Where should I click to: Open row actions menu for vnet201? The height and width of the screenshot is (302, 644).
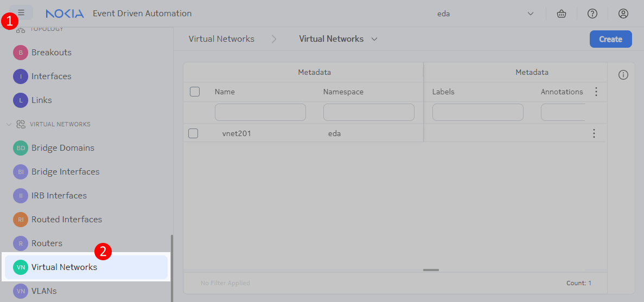coord(594,133)
